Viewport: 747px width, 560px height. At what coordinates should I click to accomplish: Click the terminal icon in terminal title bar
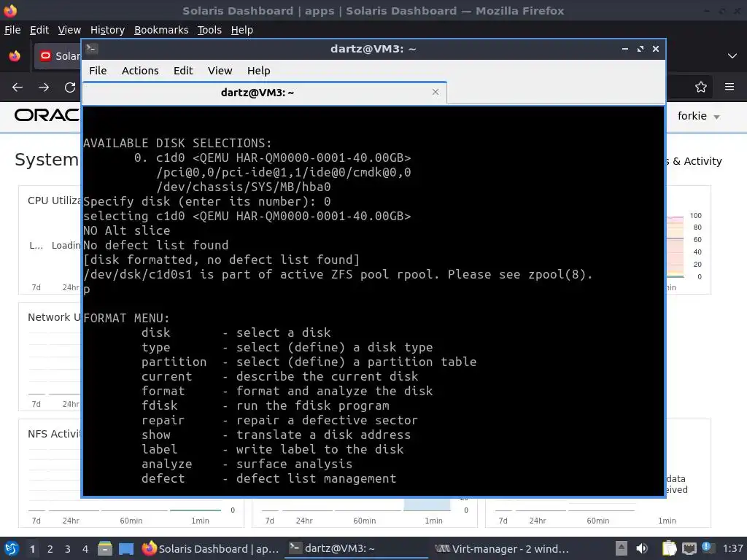pyautogui.click(x=92, y=49)
